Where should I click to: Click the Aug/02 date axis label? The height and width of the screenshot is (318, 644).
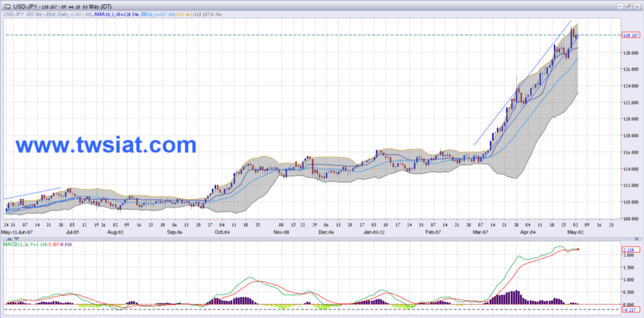click(x=116, y=232)
